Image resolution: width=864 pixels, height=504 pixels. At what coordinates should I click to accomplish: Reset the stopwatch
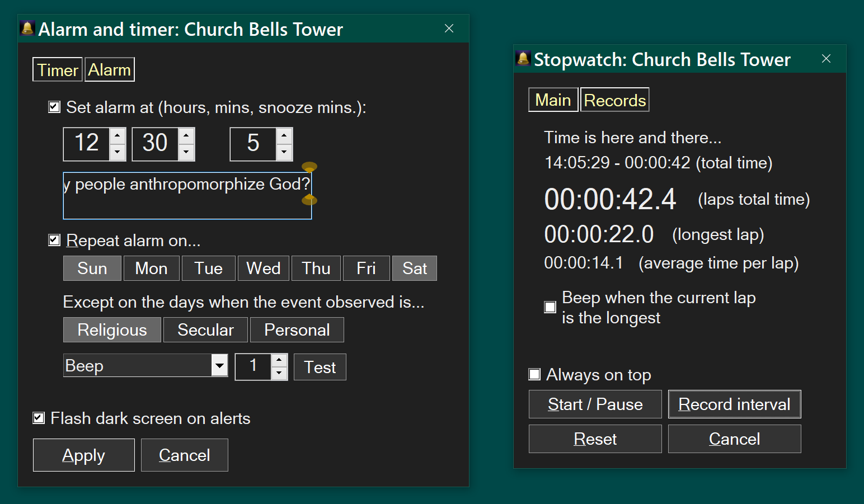pyautogui.click(x=595, y=439)
